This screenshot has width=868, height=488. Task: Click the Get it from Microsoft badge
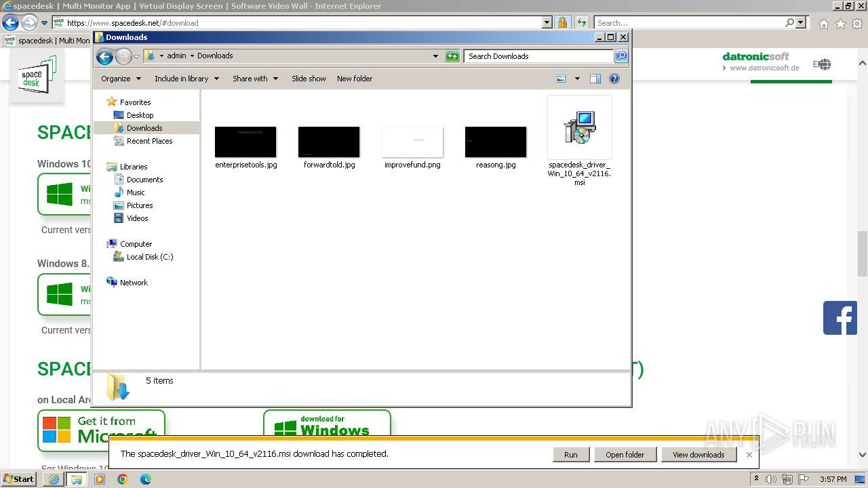[x=101, y=430]
